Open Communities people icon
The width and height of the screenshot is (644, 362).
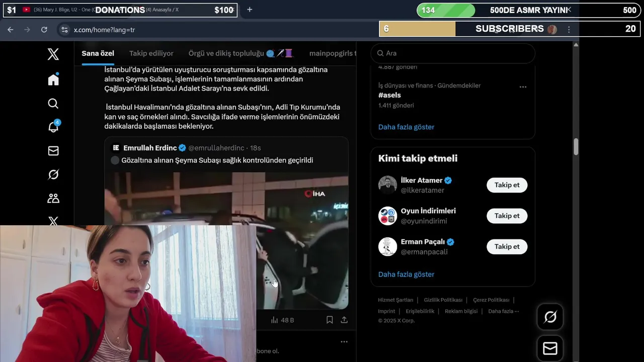pyautogui.click(x=53, y=198)
